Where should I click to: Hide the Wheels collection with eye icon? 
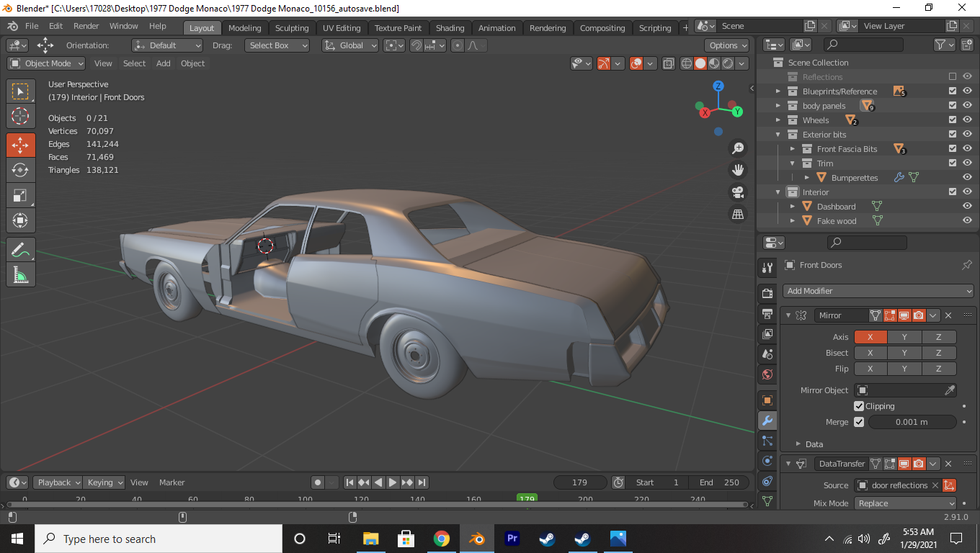tap(967, 120)
